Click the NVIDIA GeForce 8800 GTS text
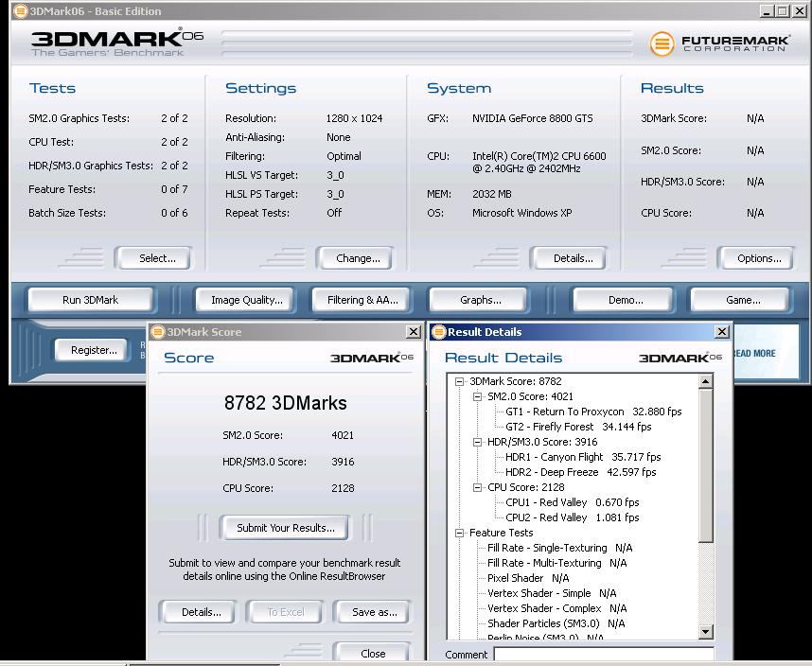Screen dimensions: 812x666 [x=533, y=118]
